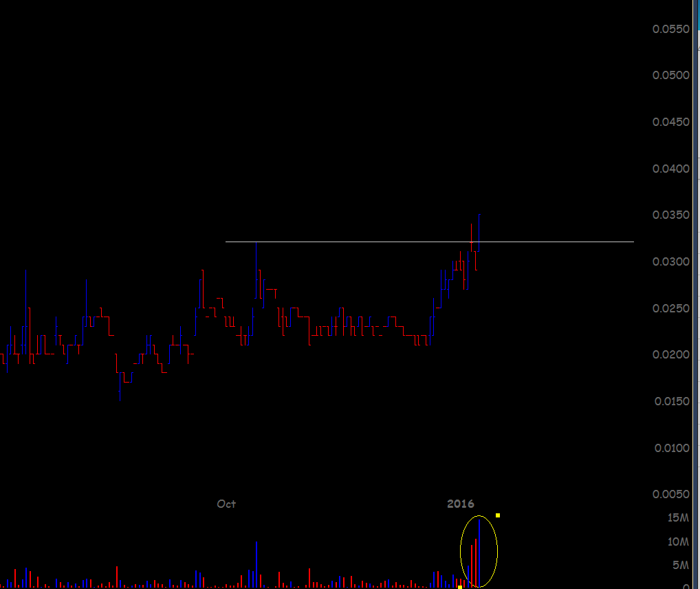
Task: Click the 10M volume axis label
Action: [678, 542]
